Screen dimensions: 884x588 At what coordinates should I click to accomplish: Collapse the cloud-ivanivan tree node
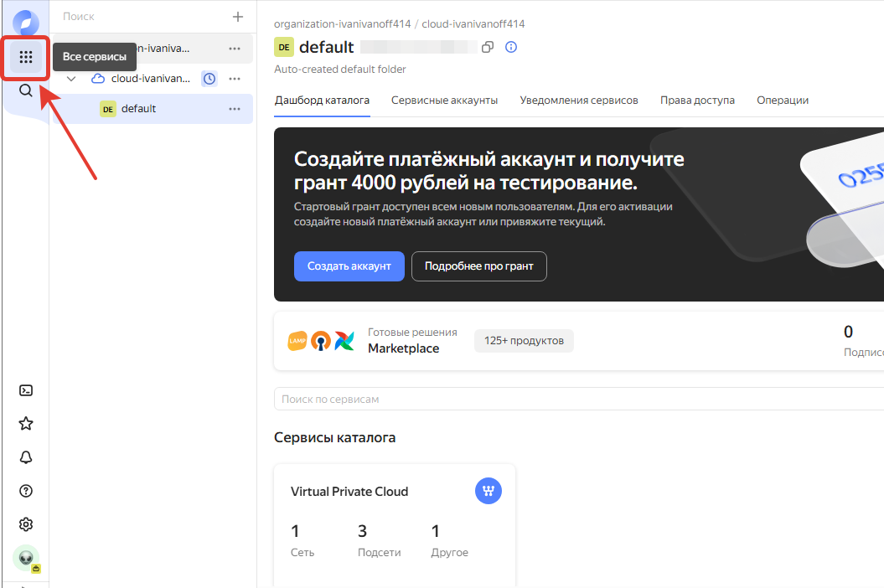(x=71, y=79)
